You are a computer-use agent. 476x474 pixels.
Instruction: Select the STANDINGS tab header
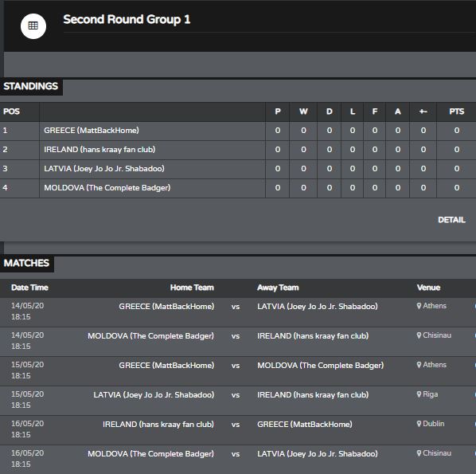coord(31,86)
